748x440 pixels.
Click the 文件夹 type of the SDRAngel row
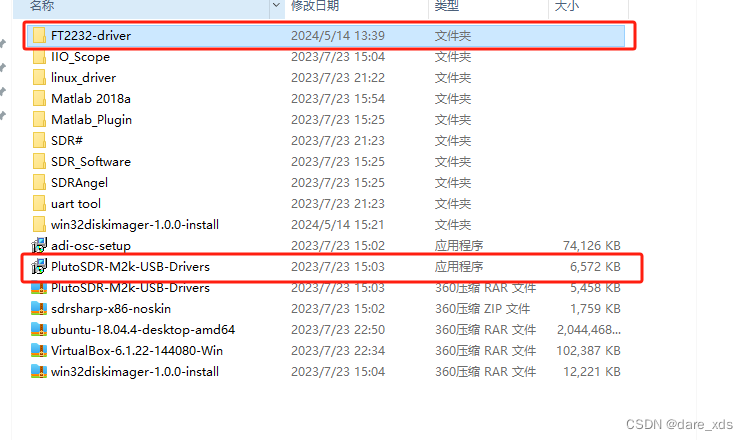click(453, 183)
